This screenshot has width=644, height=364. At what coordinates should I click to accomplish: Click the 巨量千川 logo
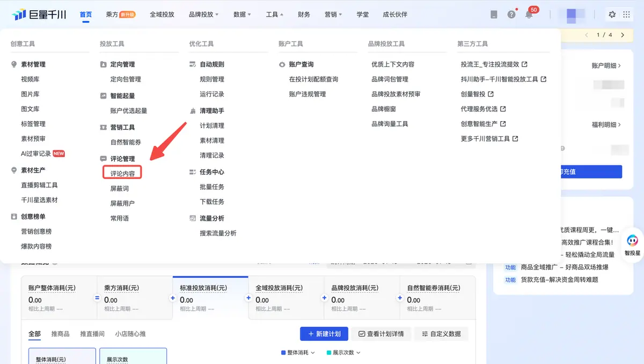coord(39,14)
